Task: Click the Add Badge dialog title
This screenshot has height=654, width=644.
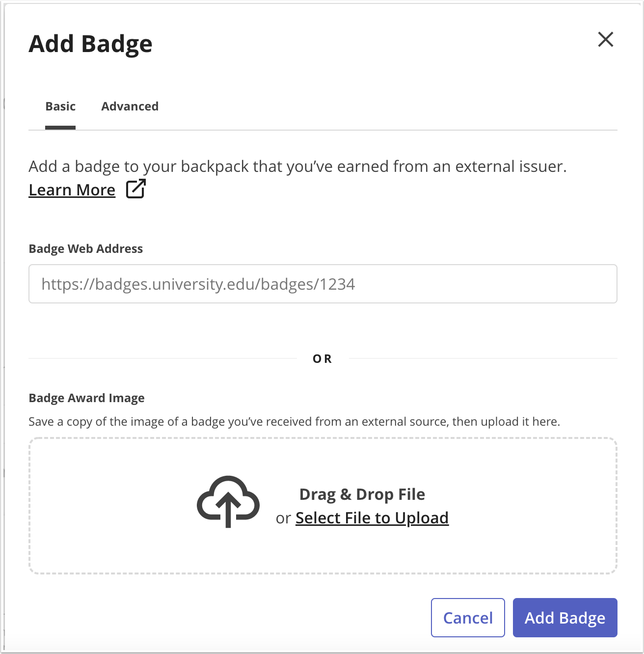Action: (90, 43)
